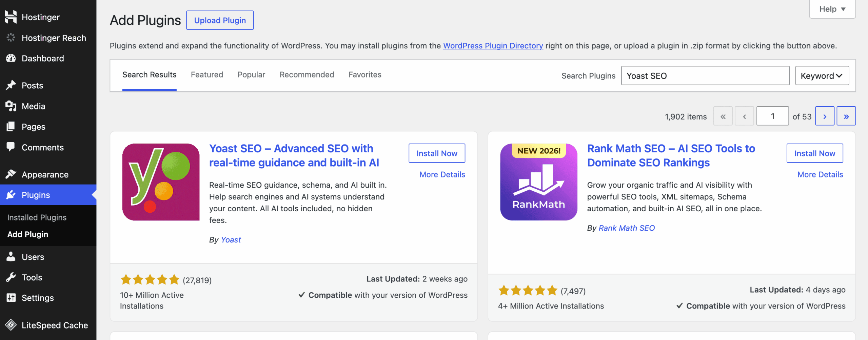Viewport: 868px width, 340px height.
Task: Jump to the last results page
Action: pos(846,116)
